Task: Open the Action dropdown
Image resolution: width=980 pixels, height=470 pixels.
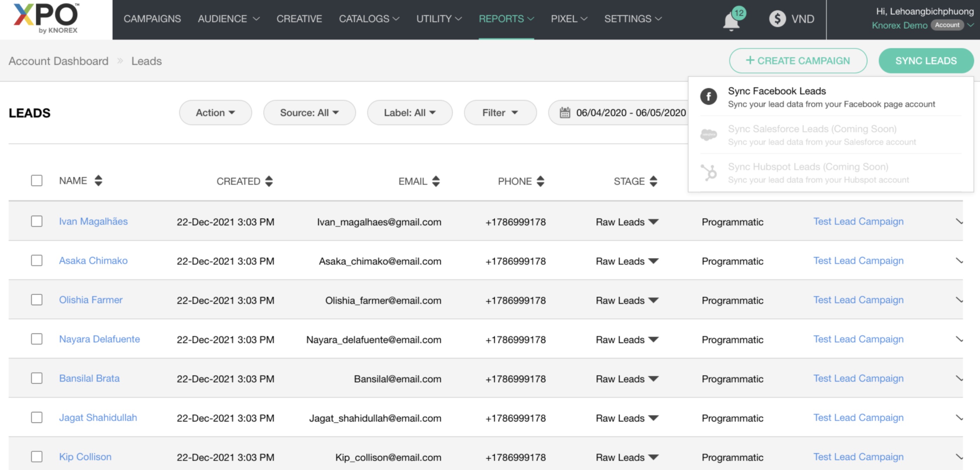Action: [215, 112]
